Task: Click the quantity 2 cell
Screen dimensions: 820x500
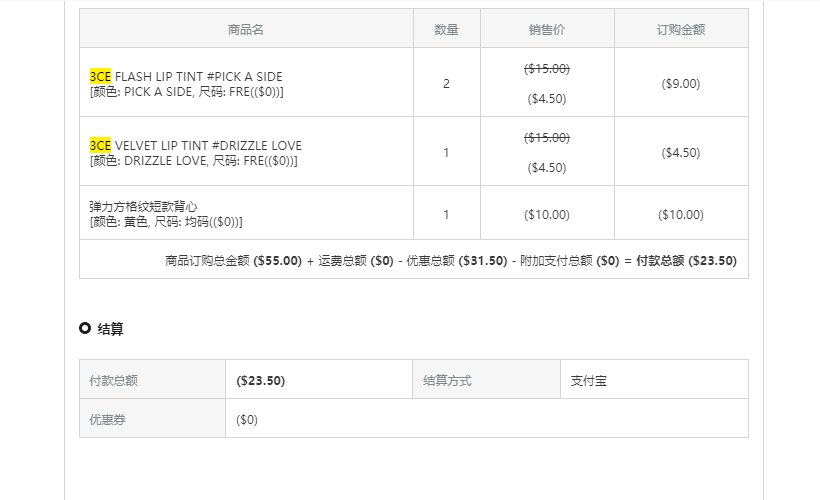Action: tap(446, 83)
